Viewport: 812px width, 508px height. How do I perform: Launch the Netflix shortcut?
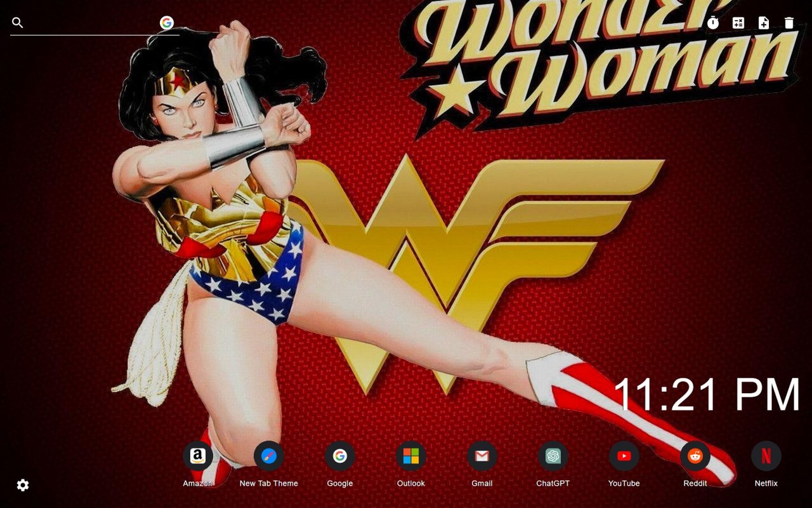(x=766, y=456)
